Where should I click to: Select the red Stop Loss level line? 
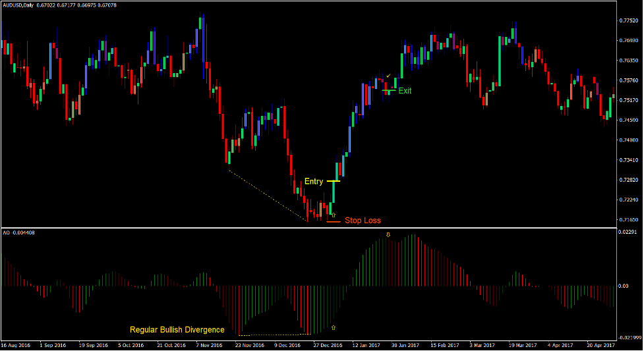pos(333,222)
